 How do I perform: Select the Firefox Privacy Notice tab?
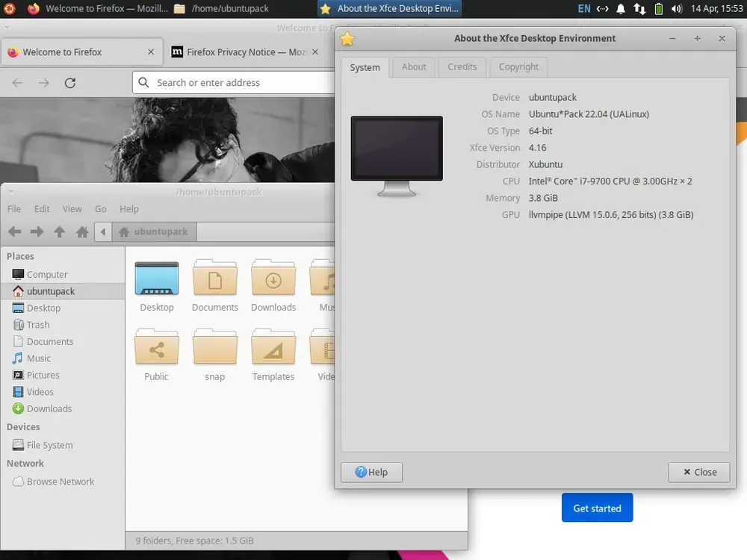245,52
